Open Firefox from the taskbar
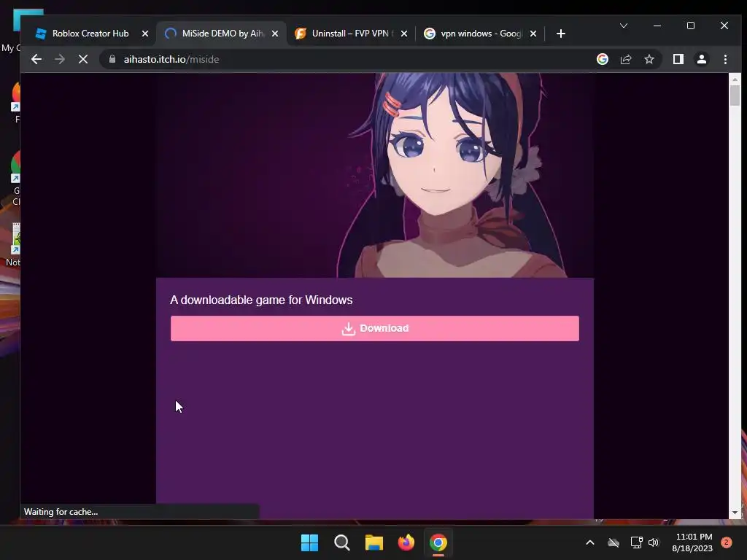The image size is (747, 560). 406,542
